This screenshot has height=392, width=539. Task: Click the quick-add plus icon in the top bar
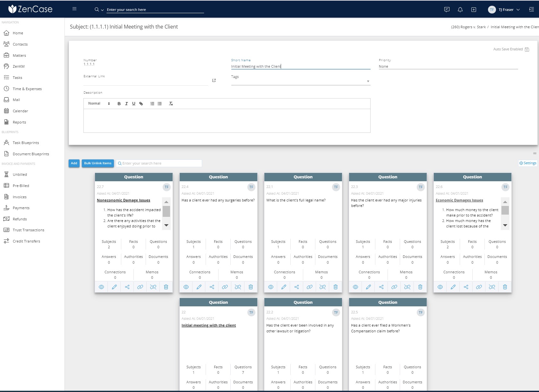coord(474,10)
